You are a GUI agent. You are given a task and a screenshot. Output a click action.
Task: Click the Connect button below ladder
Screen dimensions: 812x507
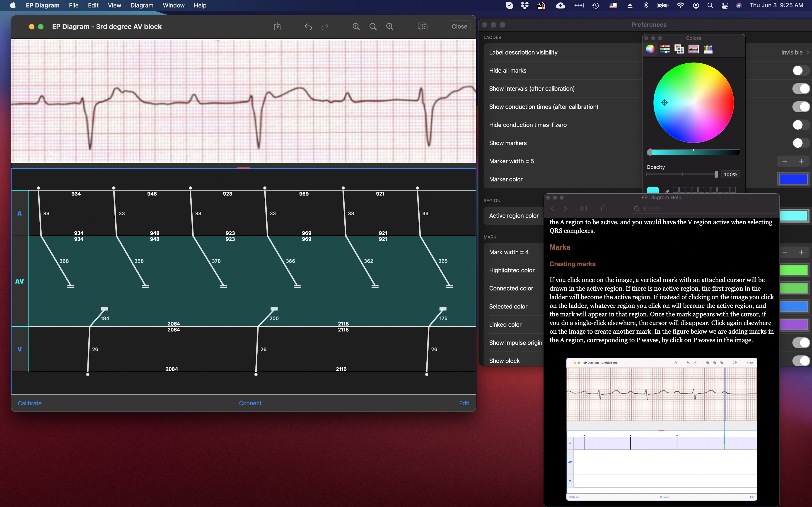pyautogui.click(x=250, y=403)
